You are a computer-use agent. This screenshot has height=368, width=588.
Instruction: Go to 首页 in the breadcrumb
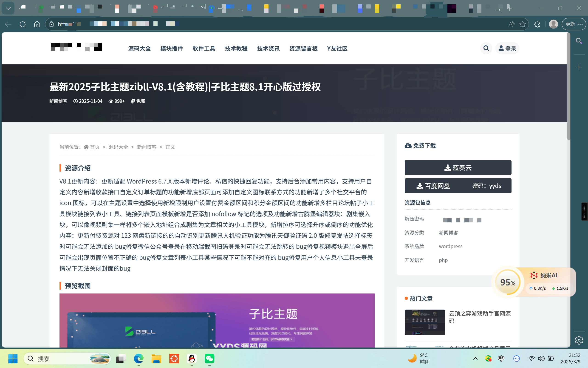pos(92,147)
